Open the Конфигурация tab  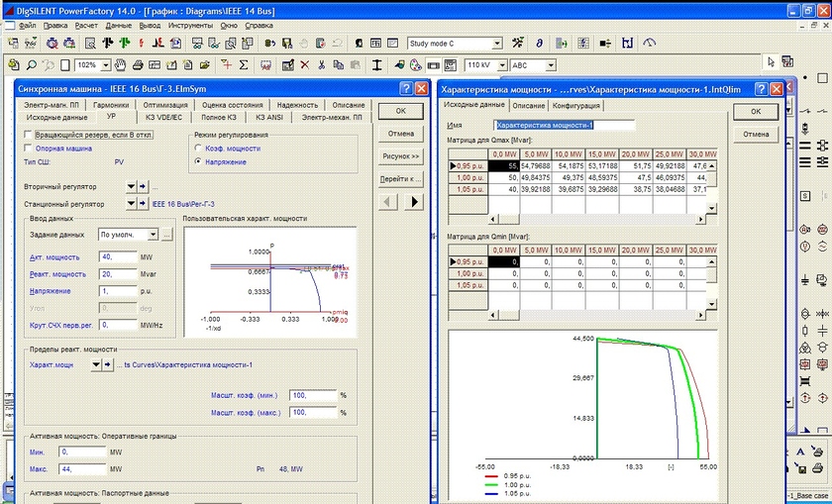[575, 105]
